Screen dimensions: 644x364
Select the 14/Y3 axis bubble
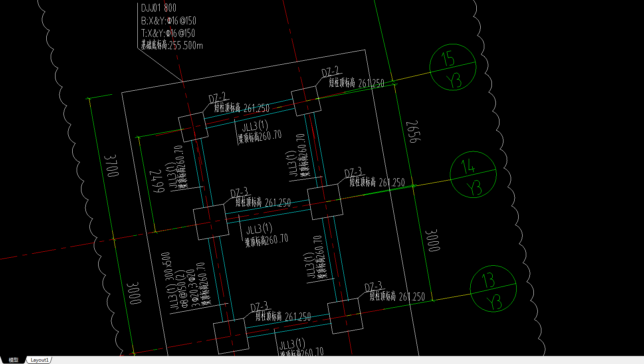473,175
